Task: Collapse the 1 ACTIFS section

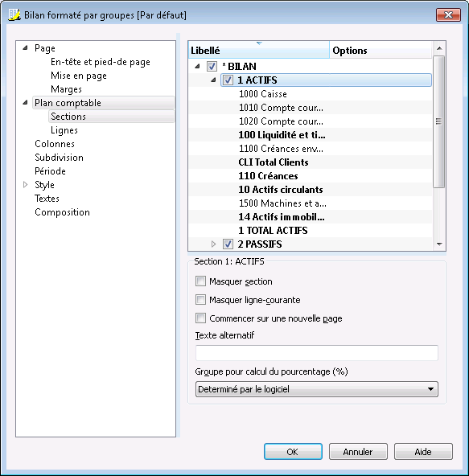Action: click(x=213, y=80)
